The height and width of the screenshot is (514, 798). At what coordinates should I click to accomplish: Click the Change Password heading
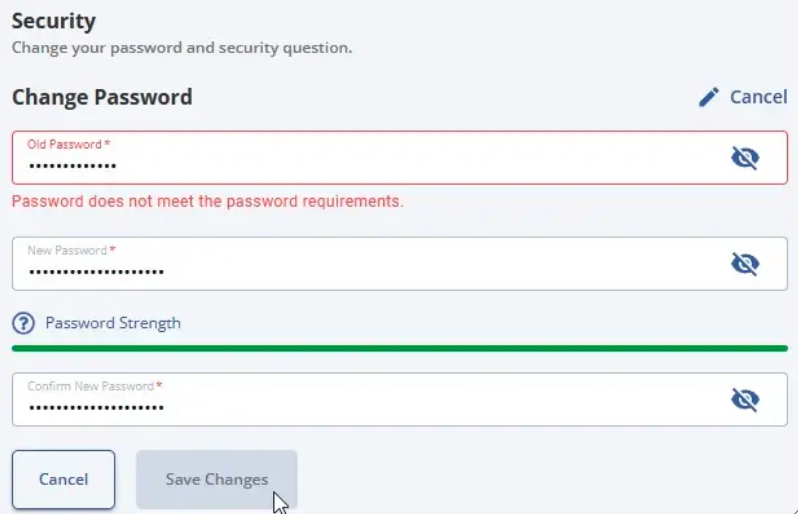coord(102,97)
